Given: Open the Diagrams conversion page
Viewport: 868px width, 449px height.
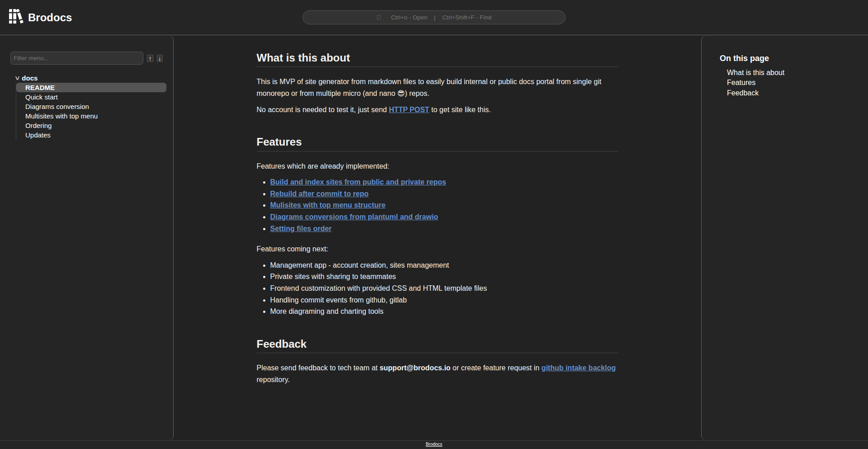Looking at the screenshot, I should click(57, 107).
